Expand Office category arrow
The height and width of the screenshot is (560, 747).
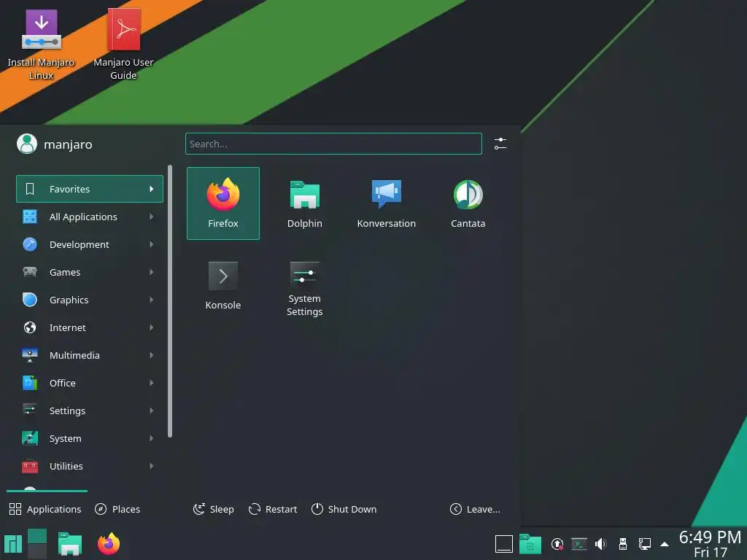click(x=152, y=383)
